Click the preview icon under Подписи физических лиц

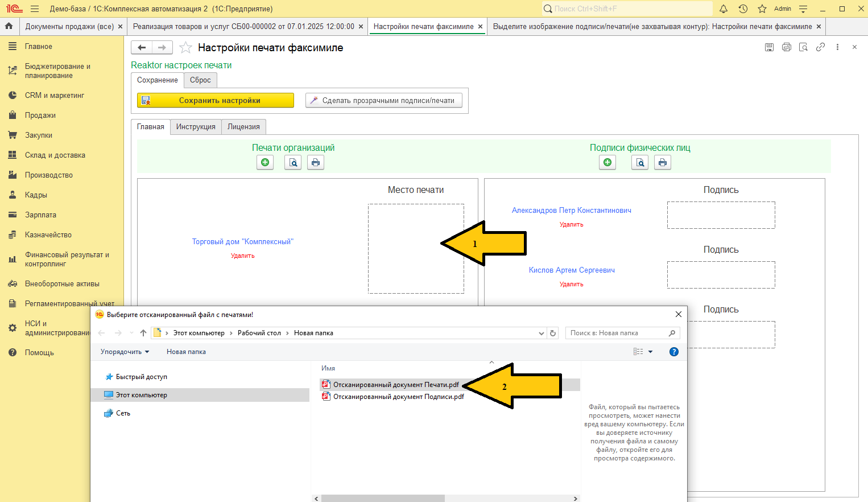click(640, 163)
